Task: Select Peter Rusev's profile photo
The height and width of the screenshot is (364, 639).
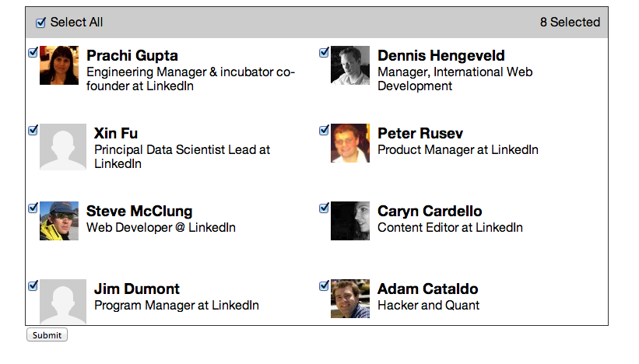Action: coord(350,143)
